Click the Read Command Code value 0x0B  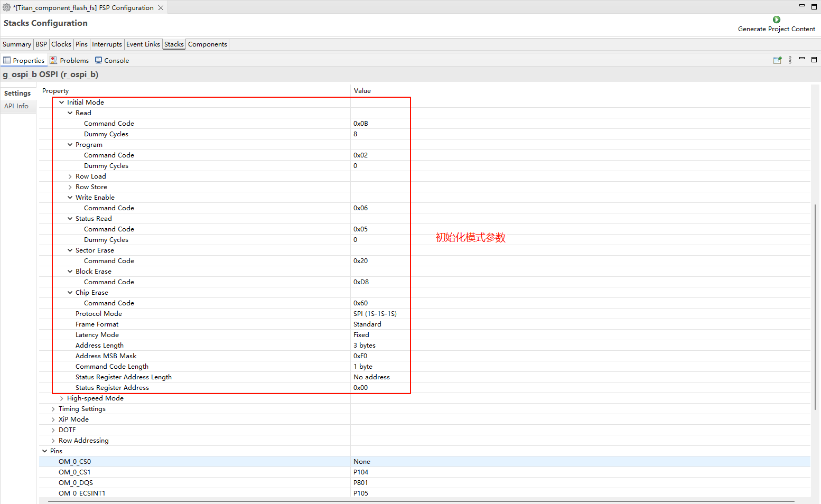[361, 124]
